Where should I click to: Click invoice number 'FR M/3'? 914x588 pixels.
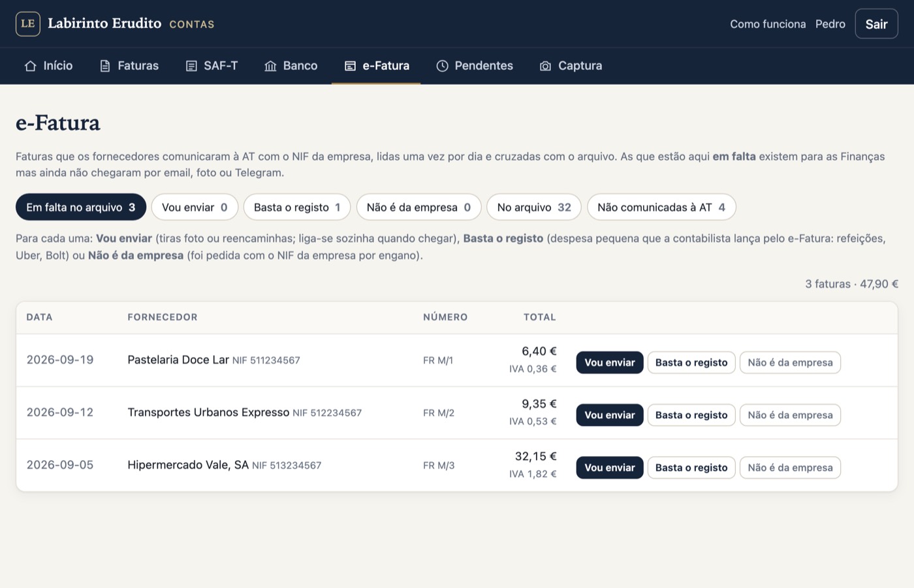tap(439, 465)
